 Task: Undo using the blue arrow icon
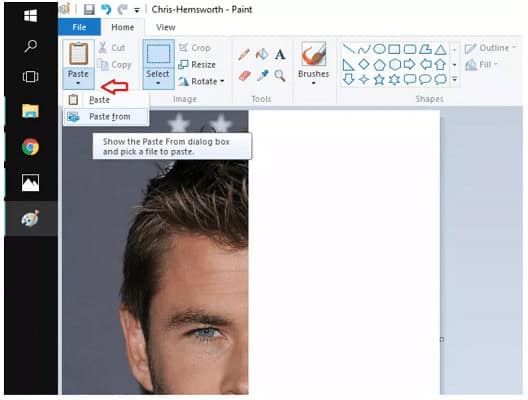(x=106, y=9)
